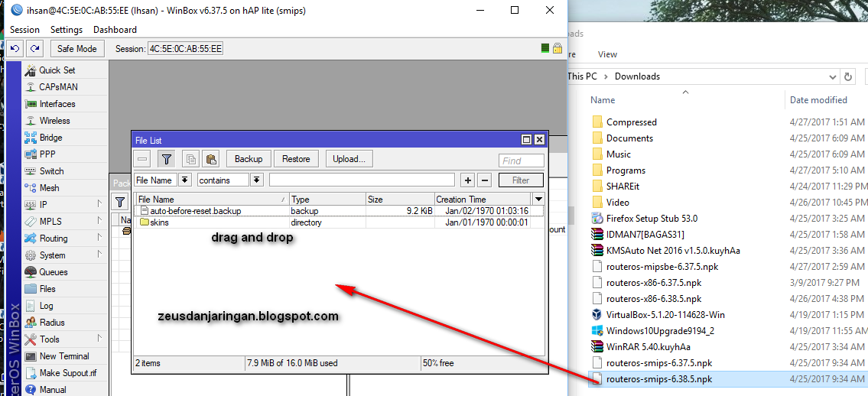This screenshot has width=868, height=396.
Task: Click the Copy icon in File List
Action: coord(190,159)
